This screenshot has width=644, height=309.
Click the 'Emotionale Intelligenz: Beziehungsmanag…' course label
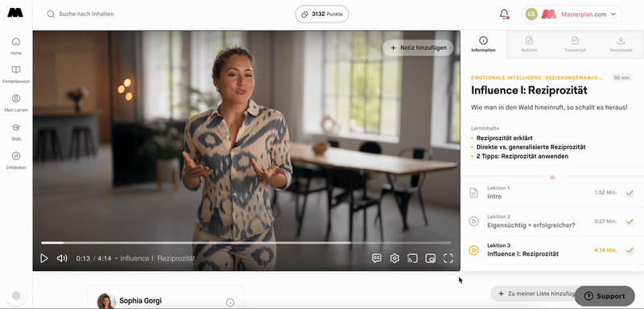pos(537,77)
